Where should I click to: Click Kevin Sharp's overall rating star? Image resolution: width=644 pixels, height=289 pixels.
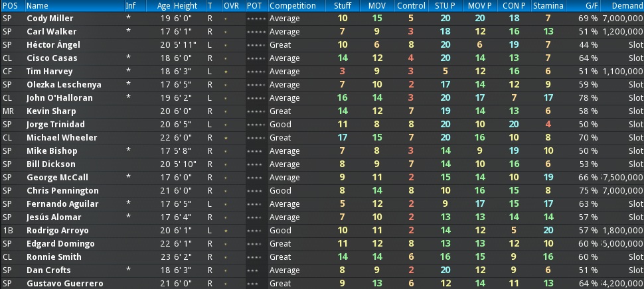coord(226,111)
